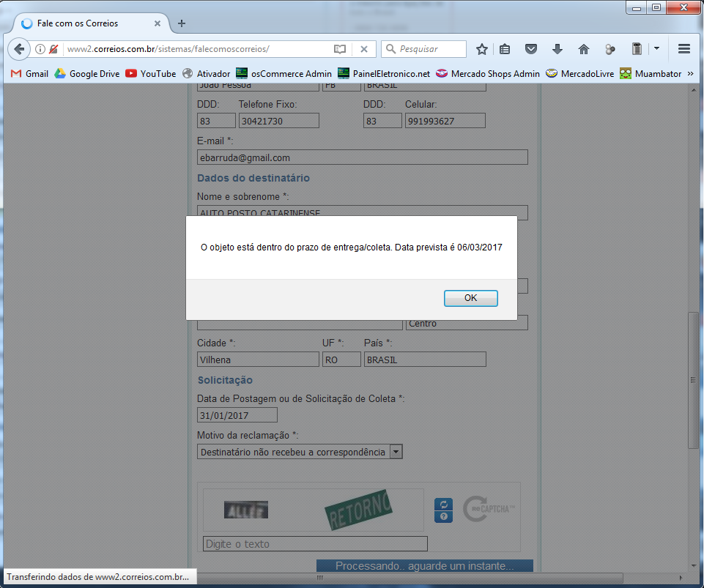
Task: Click the URL address bar
Action: (x=198, y=49)
